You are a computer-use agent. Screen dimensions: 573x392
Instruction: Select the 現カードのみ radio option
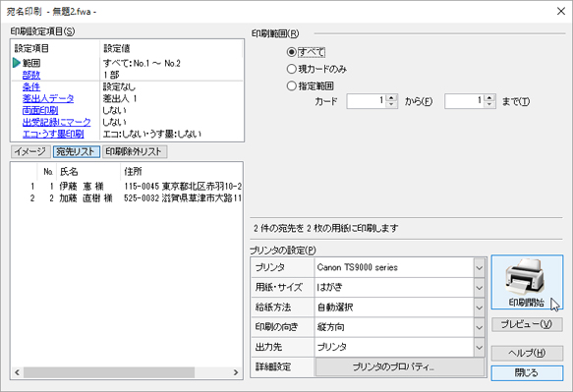coord(291,69)
